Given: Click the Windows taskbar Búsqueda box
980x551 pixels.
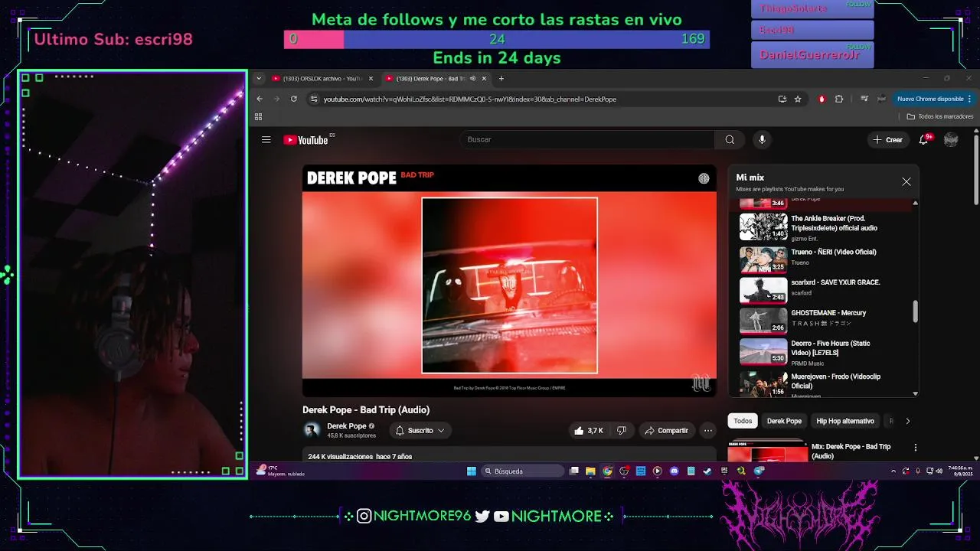Looking at the screenshot, I should 522,471.
